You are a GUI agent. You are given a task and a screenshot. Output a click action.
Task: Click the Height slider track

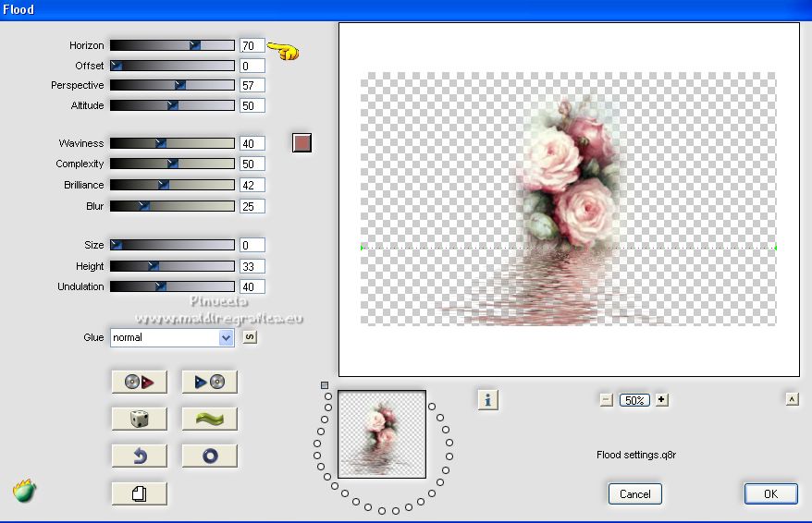[172, 266]
